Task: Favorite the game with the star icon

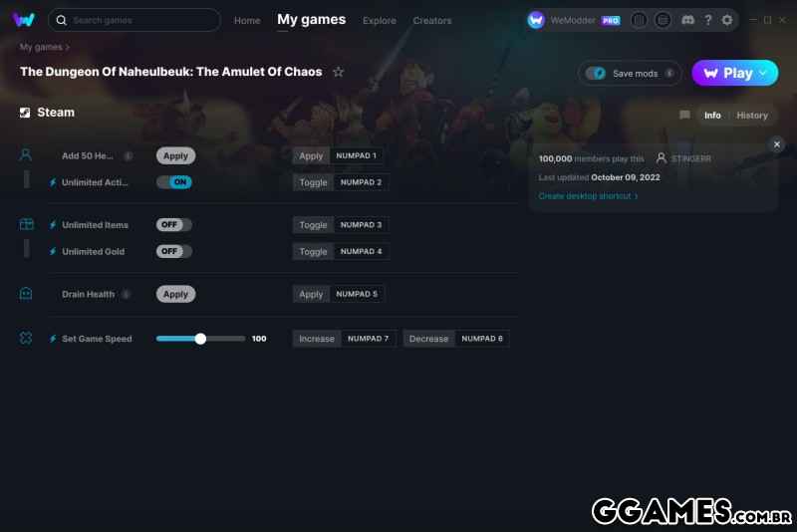Action: pos(338,72)
